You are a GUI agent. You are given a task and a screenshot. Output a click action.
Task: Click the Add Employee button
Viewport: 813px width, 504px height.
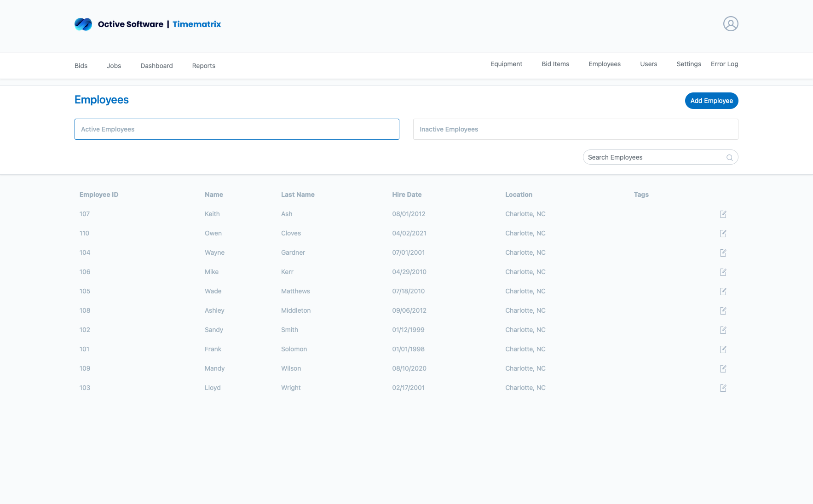[711, 101]
